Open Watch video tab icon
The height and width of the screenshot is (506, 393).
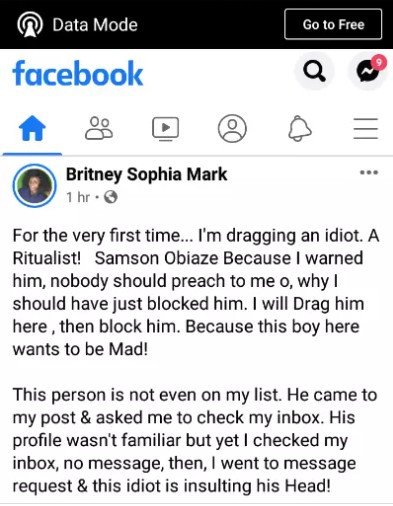pyautogui.click(x=166, y=128)
